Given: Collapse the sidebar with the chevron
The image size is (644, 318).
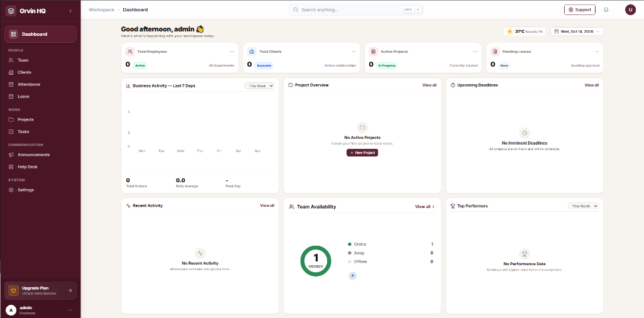Looking at the screenshot, I should 70,11.
